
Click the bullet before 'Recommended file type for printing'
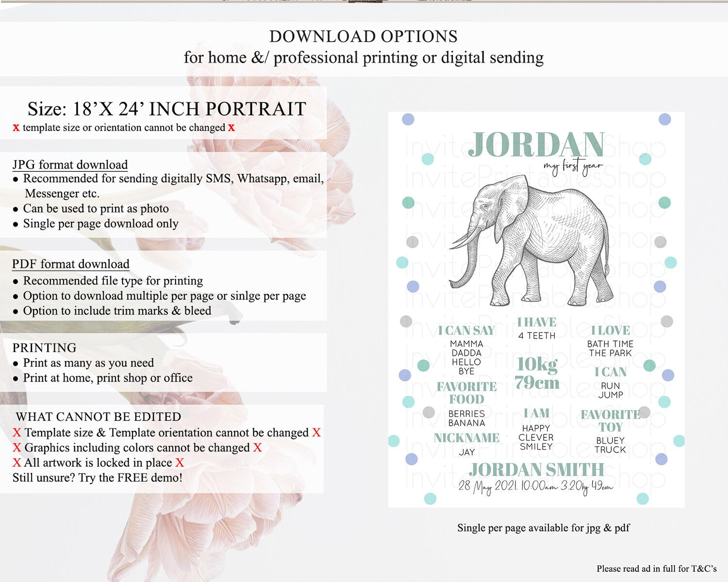(x=16, y=282)
